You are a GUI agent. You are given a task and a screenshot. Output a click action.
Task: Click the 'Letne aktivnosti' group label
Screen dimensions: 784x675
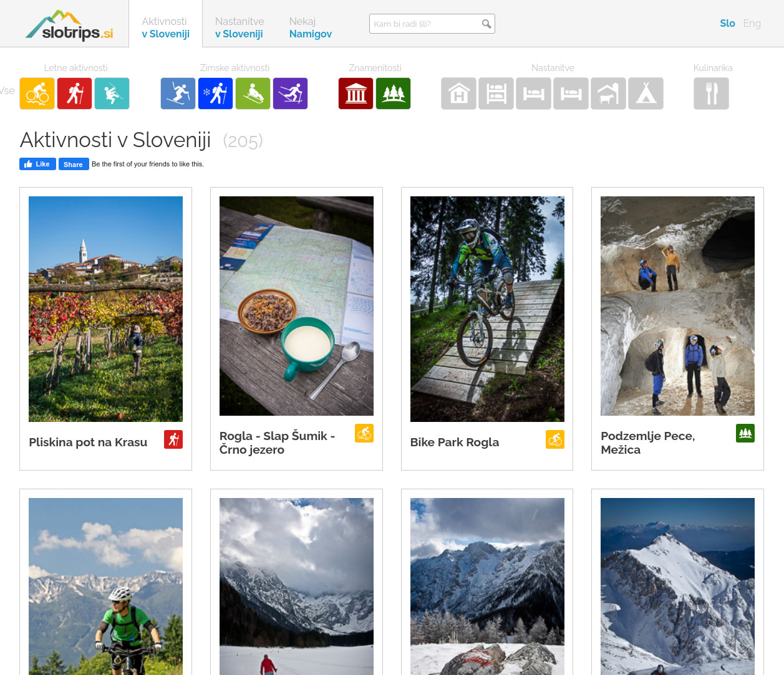[x=75, y=68]
